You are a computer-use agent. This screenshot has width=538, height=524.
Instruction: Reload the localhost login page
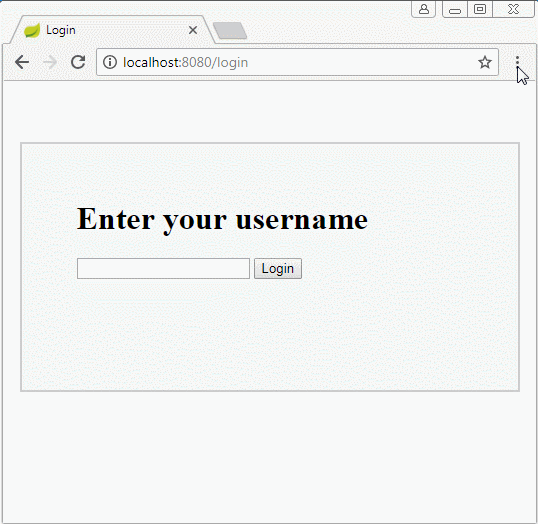[x=78, y=62]
